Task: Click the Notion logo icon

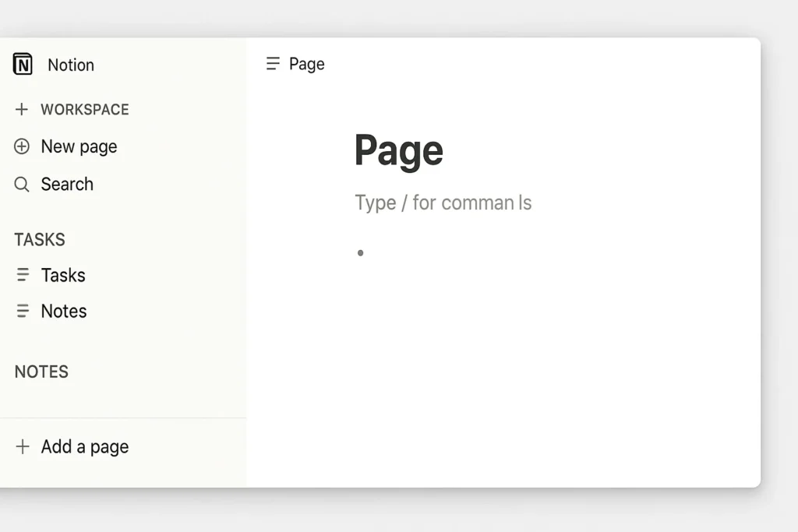Action: (23, 65)
